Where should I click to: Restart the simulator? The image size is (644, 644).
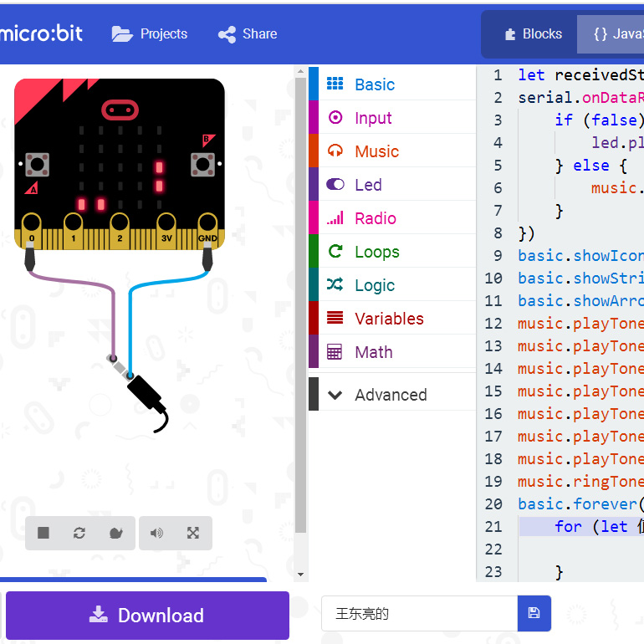(79, 533)
